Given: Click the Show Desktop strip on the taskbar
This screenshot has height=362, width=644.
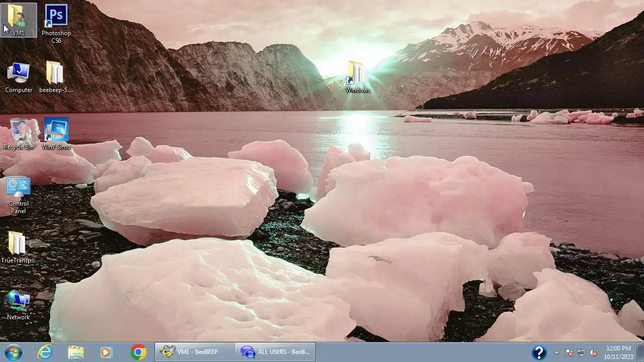Looking at the screenshot, I should (x=640, y=352).
